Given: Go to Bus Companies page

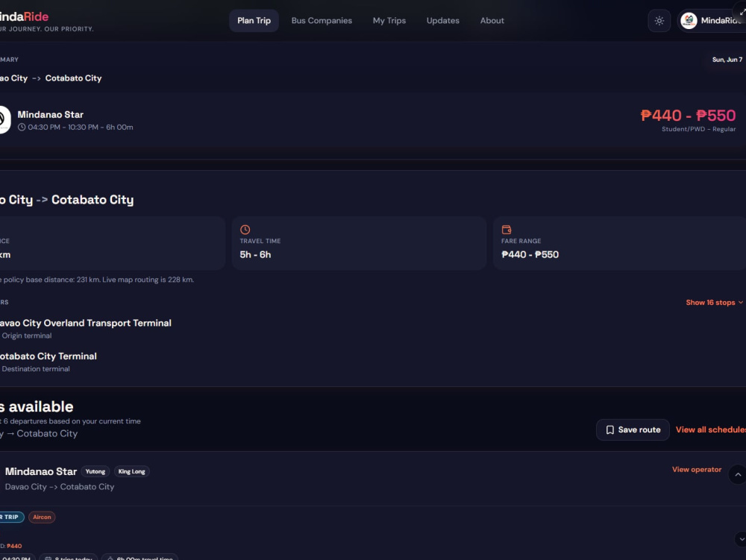Looking at the screenshot, I should point(322,20).
